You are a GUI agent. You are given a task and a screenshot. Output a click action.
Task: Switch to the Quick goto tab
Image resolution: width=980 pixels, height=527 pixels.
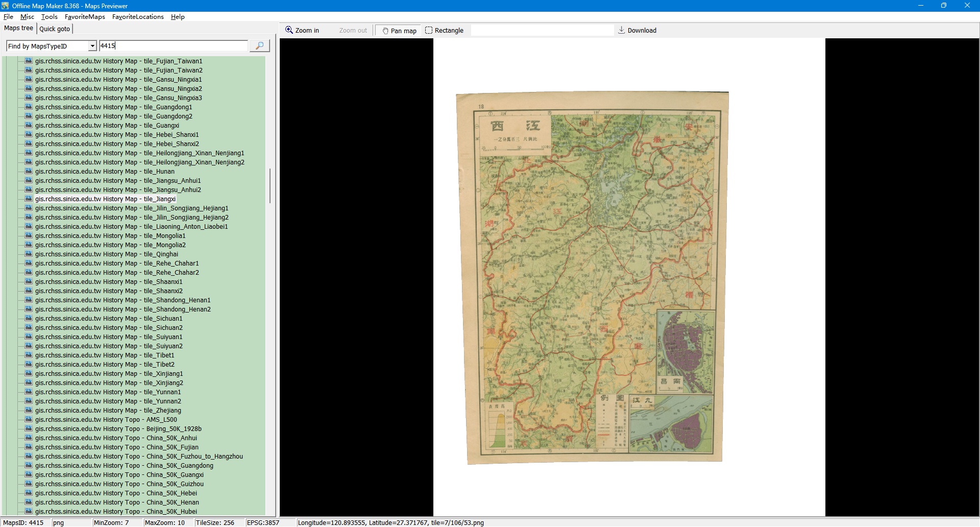[x=55, y=29]
